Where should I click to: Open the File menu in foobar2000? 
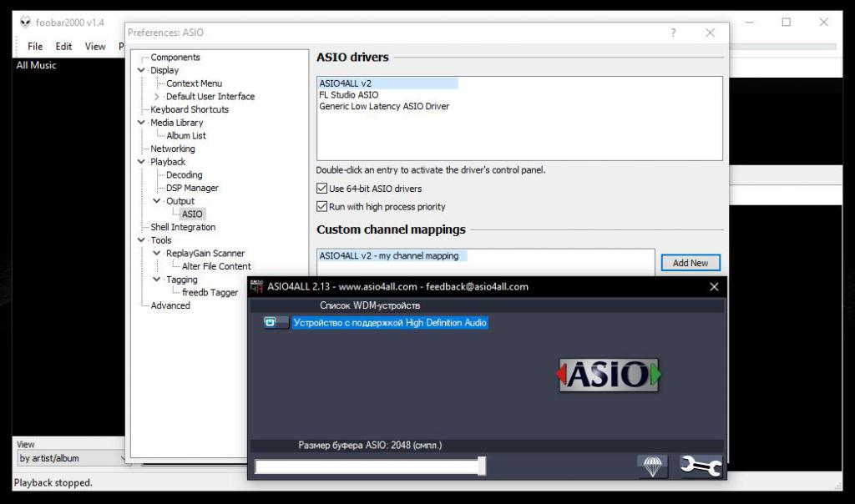pyautogui.click(x=35, y=47)
